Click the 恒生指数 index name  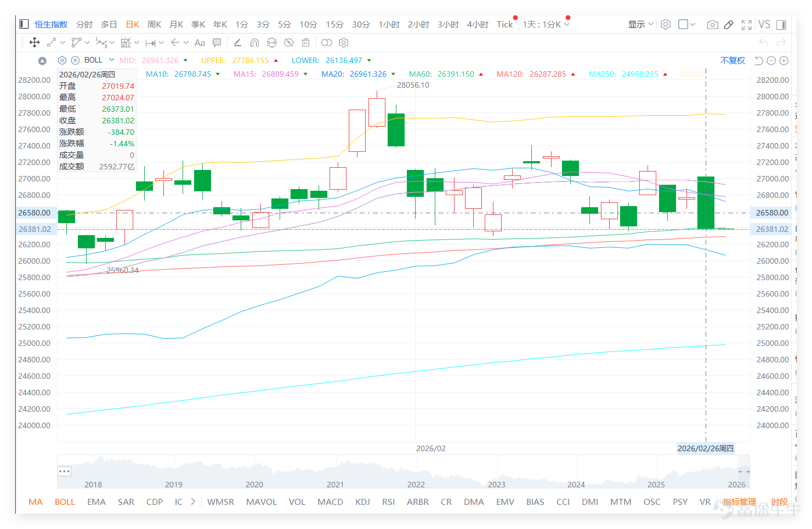click(51, 24)
